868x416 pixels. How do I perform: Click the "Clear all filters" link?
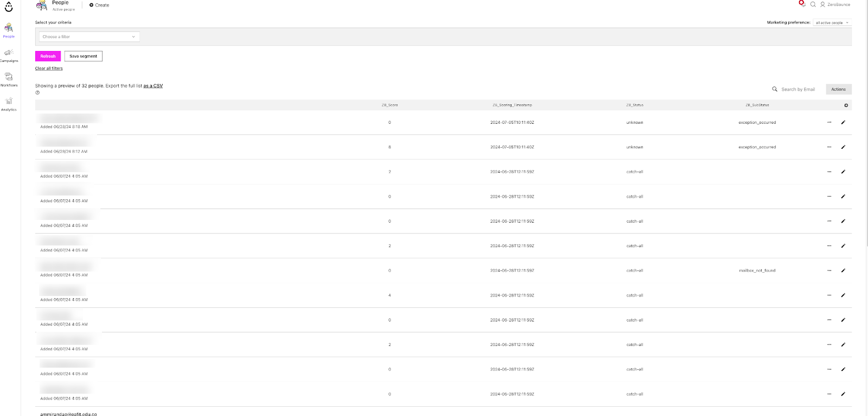49,68
